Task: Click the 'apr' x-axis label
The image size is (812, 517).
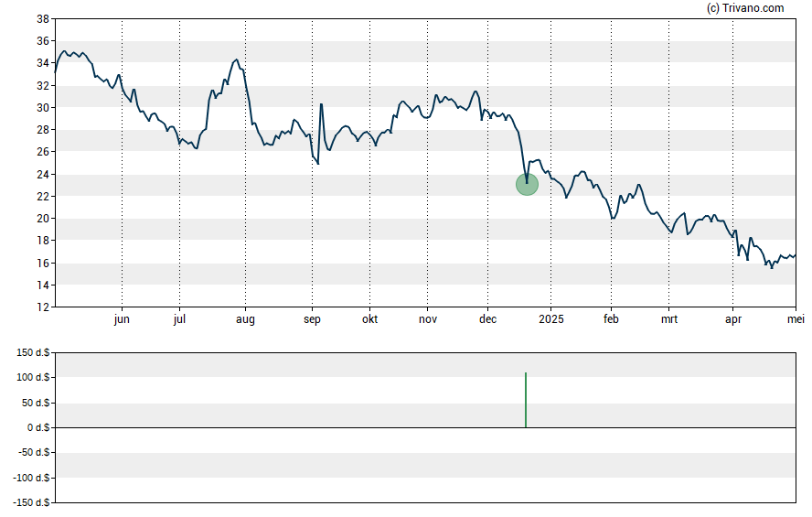Action: (733, 319)
